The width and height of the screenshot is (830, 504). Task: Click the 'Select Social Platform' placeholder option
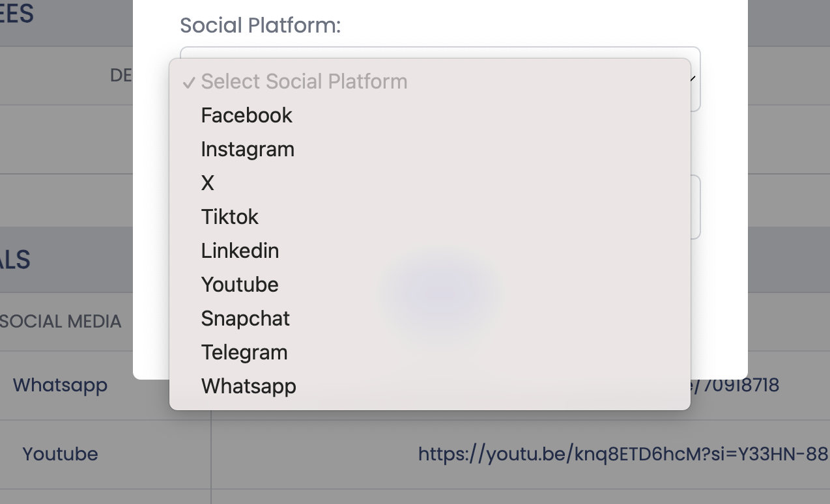[304, 81]
